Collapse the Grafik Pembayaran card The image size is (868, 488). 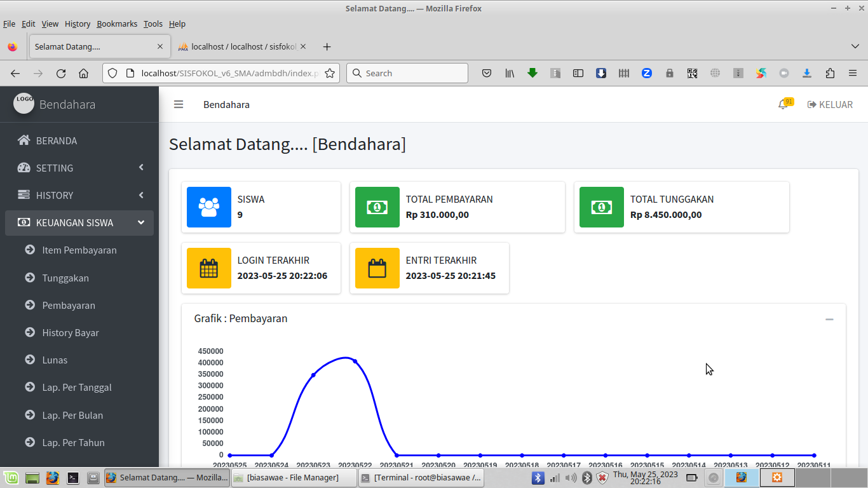point(829,319)
